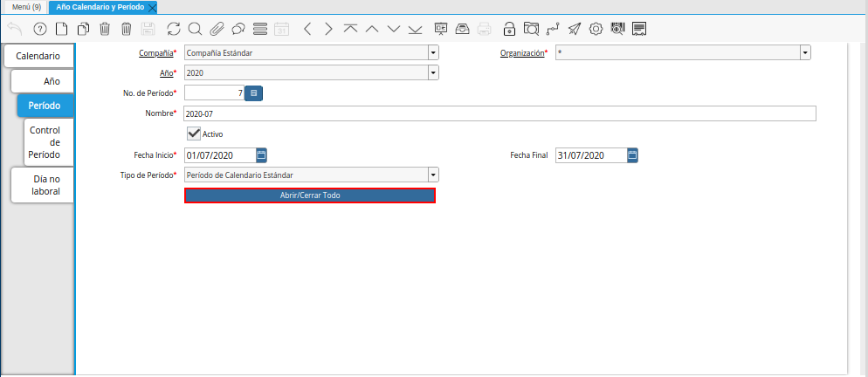868x377 pixels.
Task: Click the Abrir/Cerrar Todo button
Action: 310,195
